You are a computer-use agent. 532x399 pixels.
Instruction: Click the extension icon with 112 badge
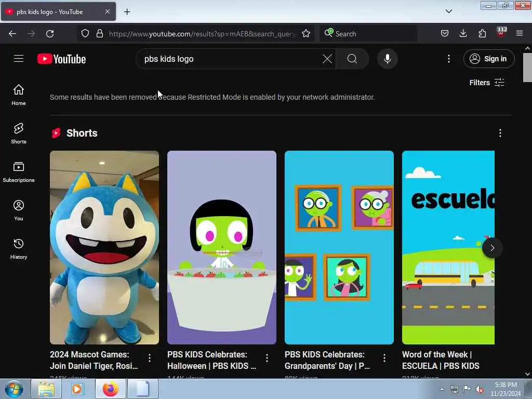[501, 33]
